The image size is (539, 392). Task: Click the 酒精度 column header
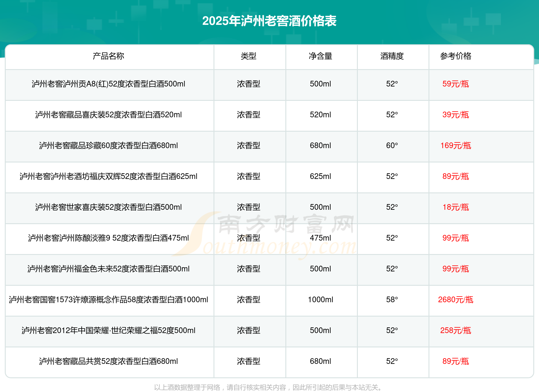click(392, 56)
